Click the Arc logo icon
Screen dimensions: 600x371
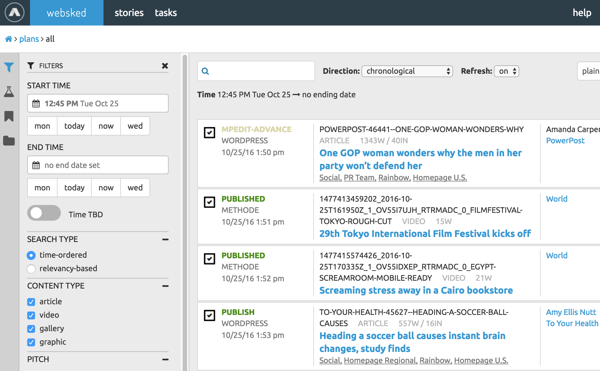pyautogui.click(x=15, y=12)
